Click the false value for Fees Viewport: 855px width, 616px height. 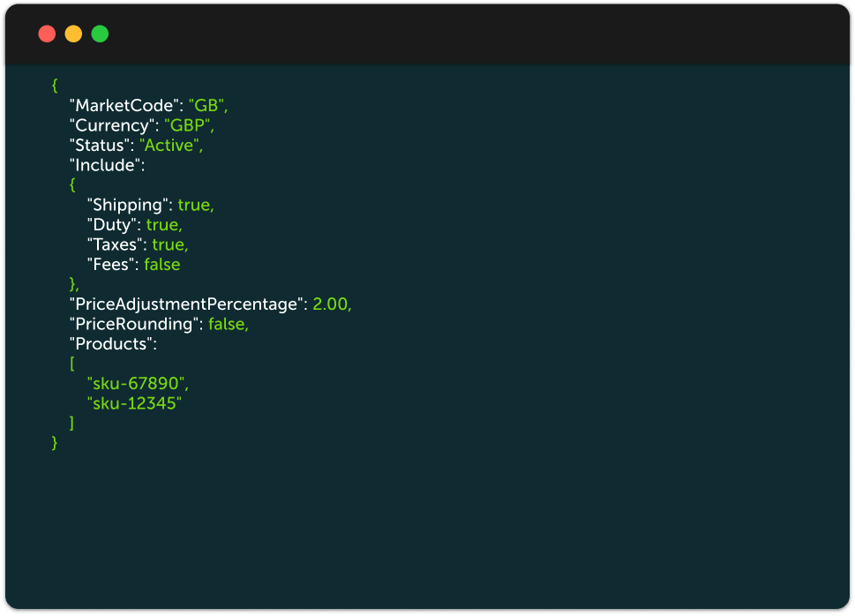pyautogui.click(x=161, y=264)
